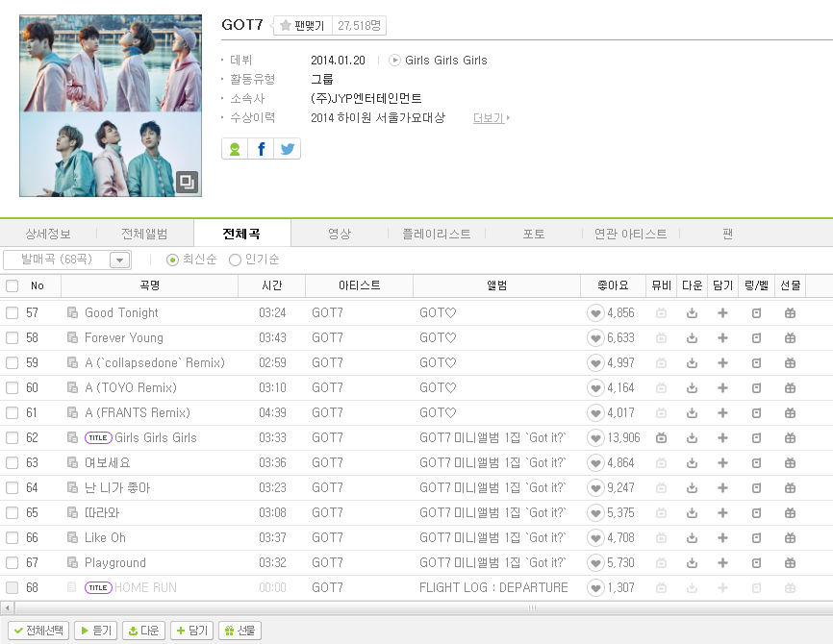Open the 포토 tab

[x=534, y=234]
